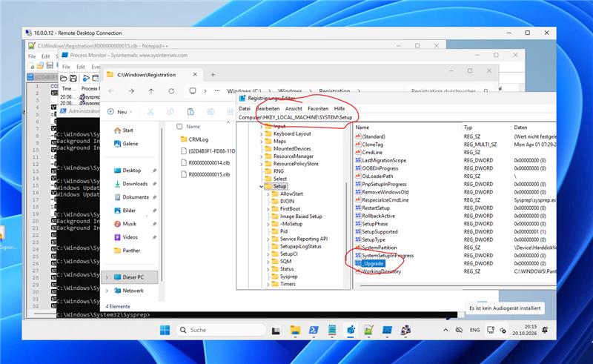Open Bearbeiten menu in Registry Editor

(268, 108)
